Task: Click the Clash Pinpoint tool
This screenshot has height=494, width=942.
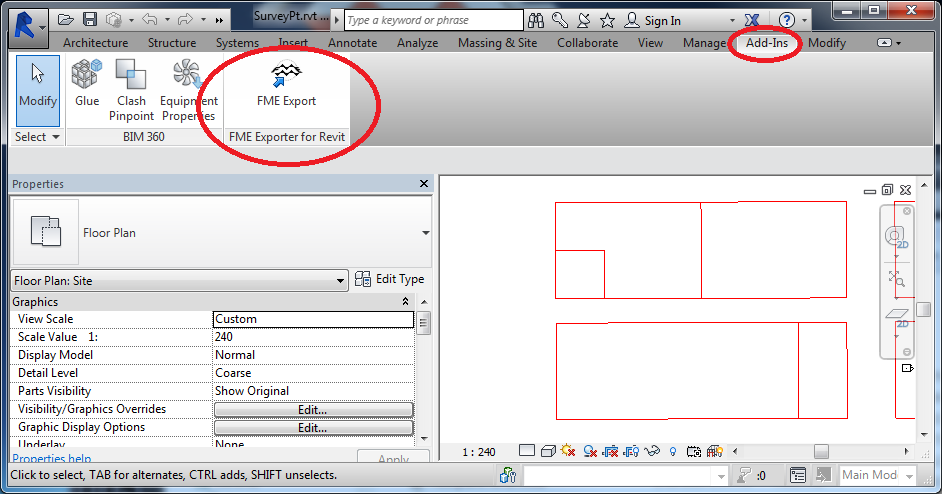Action: pos(132,90)
